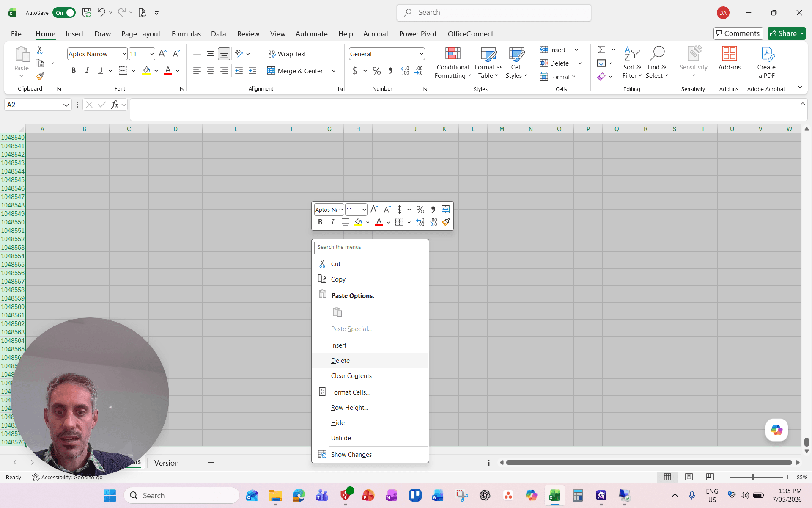Toggle Underline formatting in ribbon
The width and height of the screenshot is (812, 508).
pyautogui.click(x=100, y=71)
